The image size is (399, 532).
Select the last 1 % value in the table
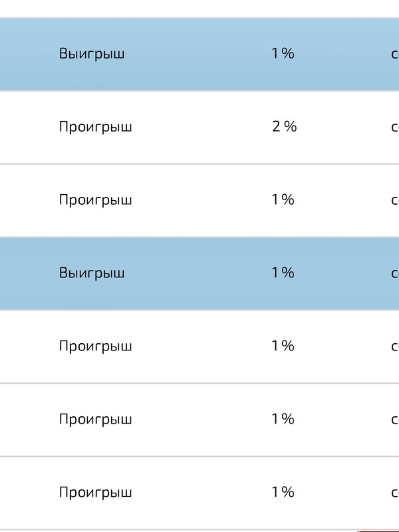(x=283, y=492)
